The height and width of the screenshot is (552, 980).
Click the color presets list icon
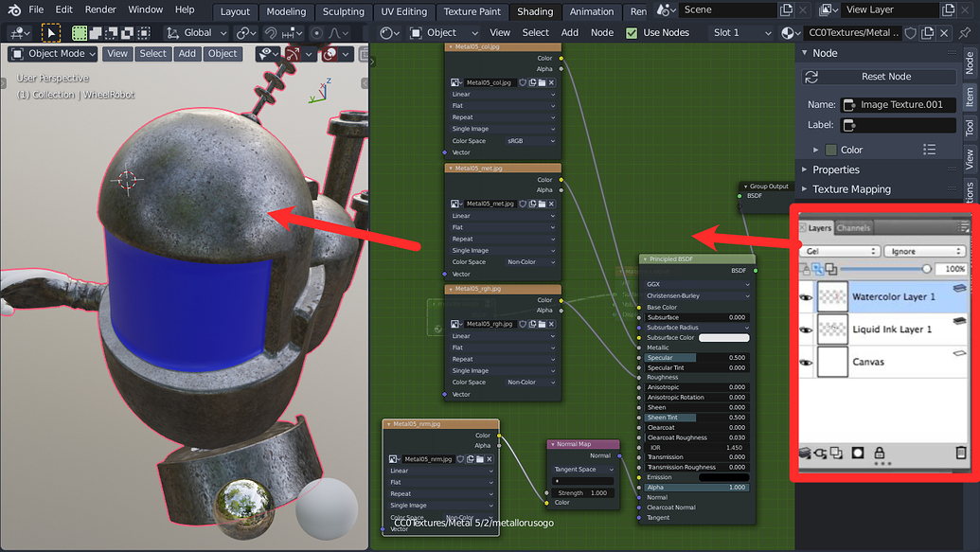pyautogui.click(x=930, y=150)
